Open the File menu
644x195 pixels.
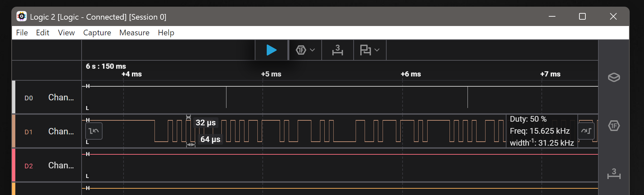[x=22, y=33]
